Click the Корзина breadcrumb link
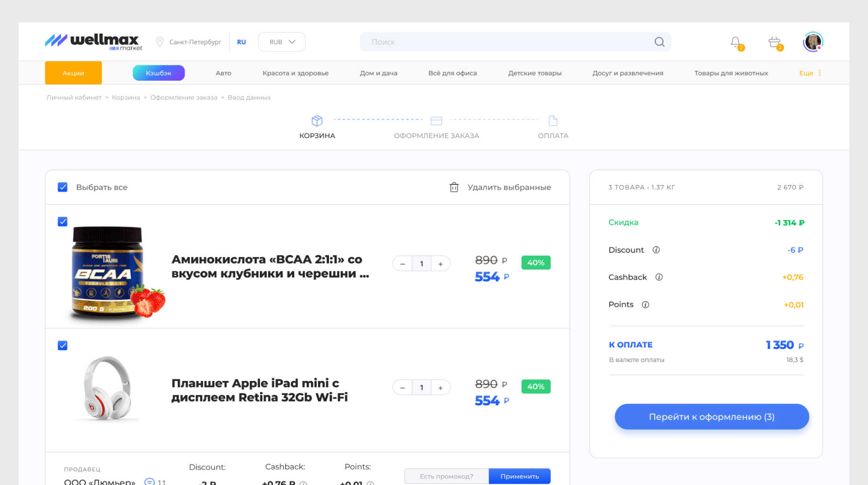This screenshot has height=485, width=868. [x=126, y=97]
